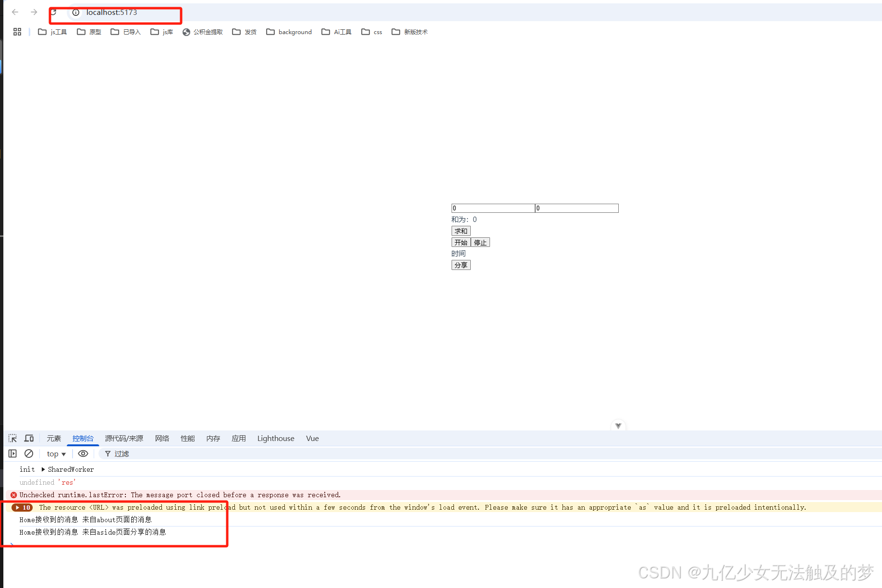
Task: Expand the SharedWorker object in console
Action: 43,469
